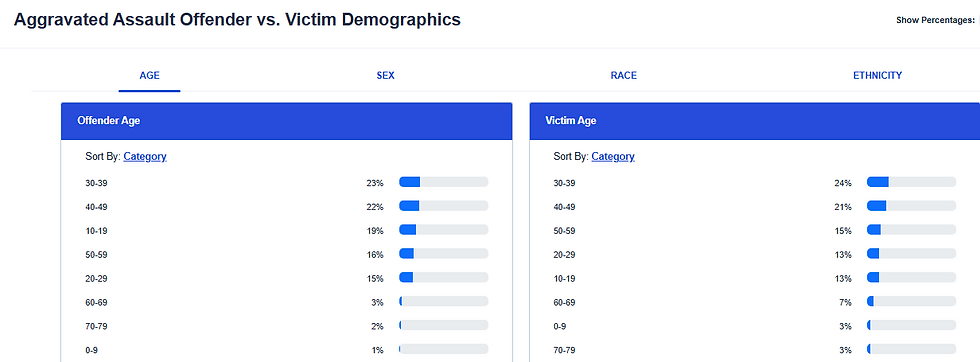The image size is (980, 362).
Task: Click the Aggravated Assault Demographics page title
Action: coord(237,19)
